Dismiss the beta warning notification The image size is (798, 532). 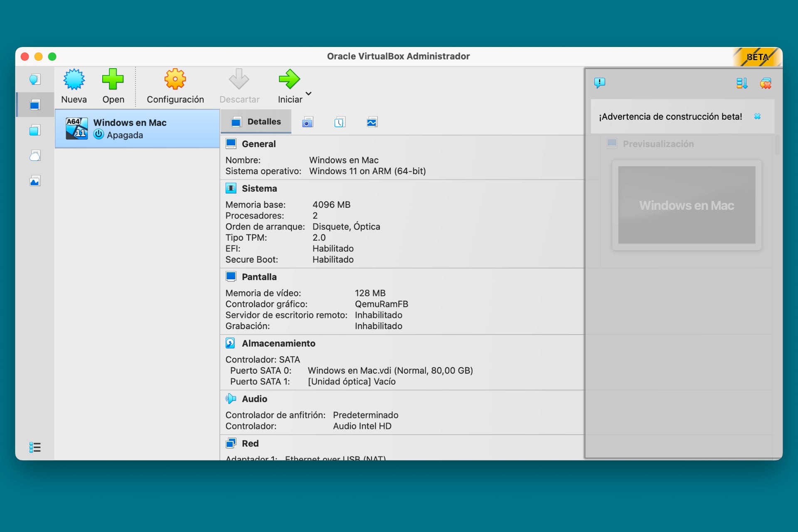(757, 116)
